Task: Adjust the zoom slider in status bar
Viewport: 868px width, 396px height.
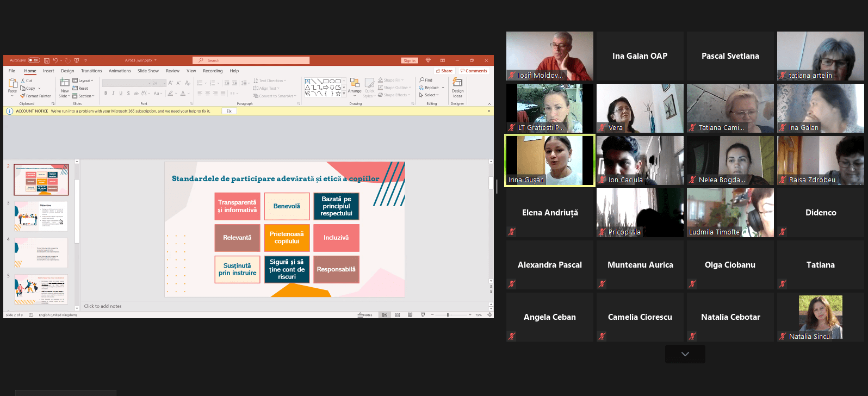Action: coord(448,315)
